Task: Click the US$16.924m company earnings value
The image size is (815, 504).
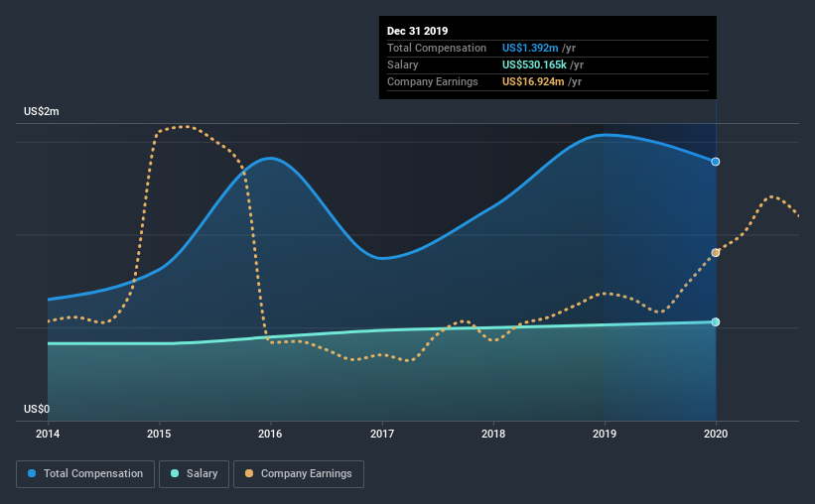Action: (x=533, y=81)
